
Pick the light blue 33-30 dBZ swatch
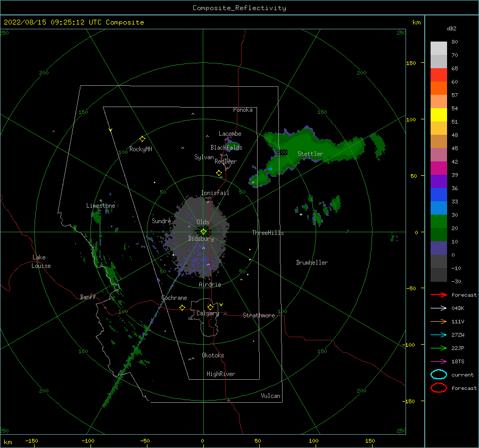[439, 208]
